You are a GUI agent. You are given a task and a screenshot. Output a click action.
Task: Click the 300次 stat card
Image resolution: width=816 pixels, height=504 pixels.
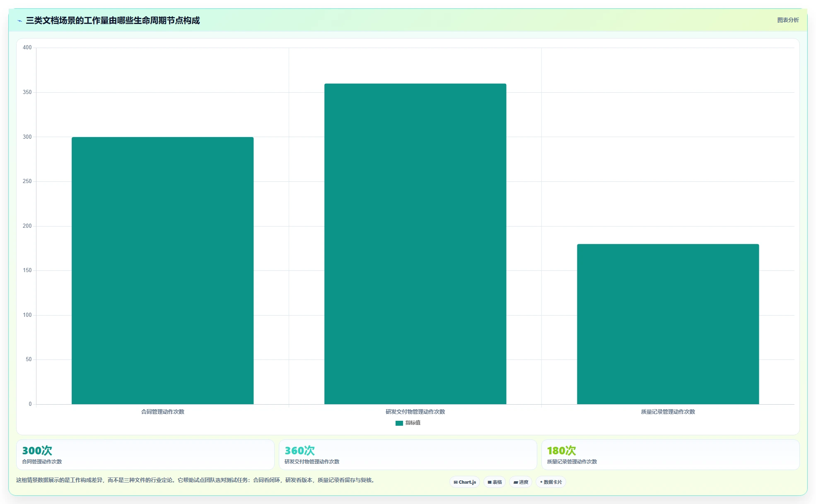(145, 455)
